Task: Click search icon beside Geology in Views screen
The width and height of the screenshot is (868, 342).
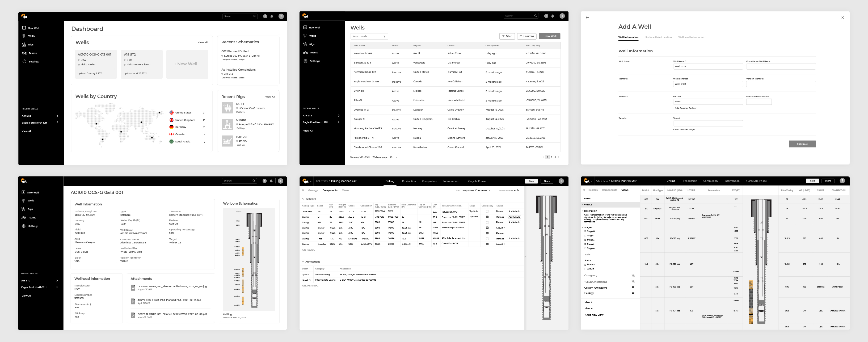Action: click(584, 190)
